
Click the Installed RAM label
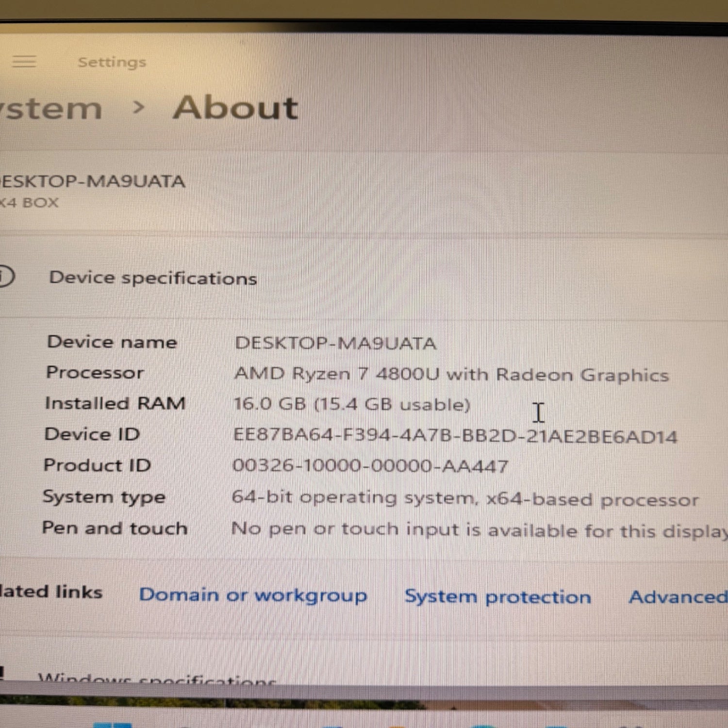pyautogui.click(x=115, y=403)
